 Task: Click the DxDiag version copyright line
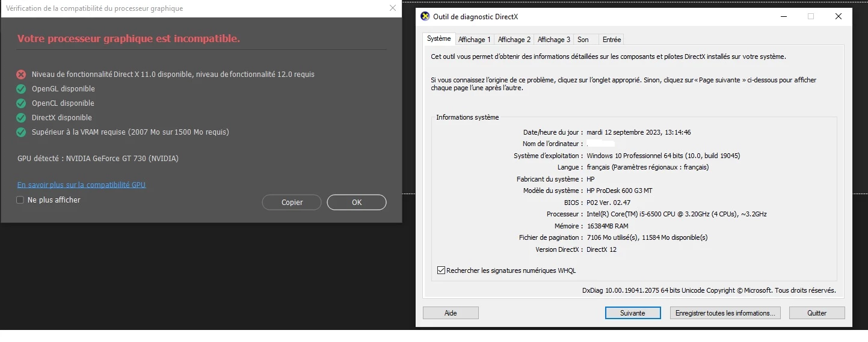point(709,290)
